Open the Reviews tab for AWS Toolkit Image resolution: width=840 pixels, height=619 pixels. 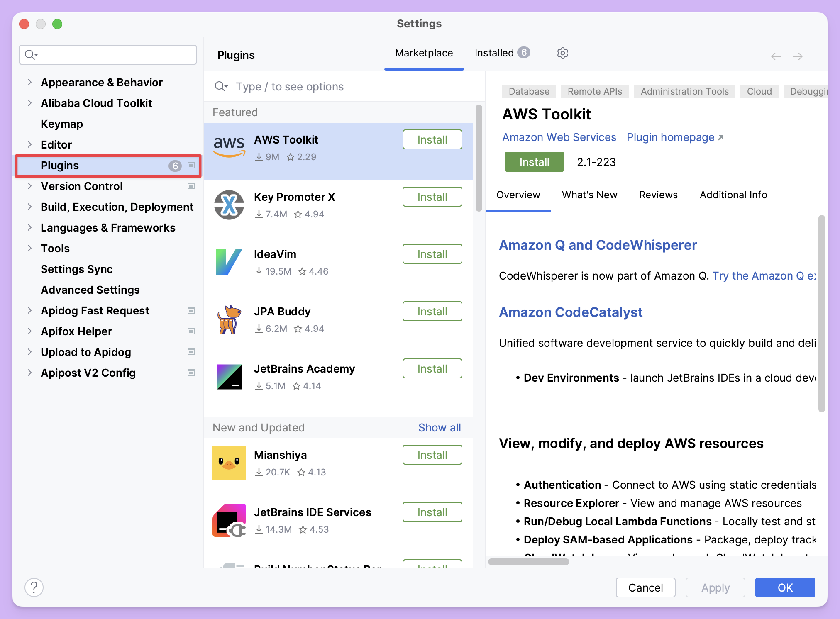tap(658, 195)
